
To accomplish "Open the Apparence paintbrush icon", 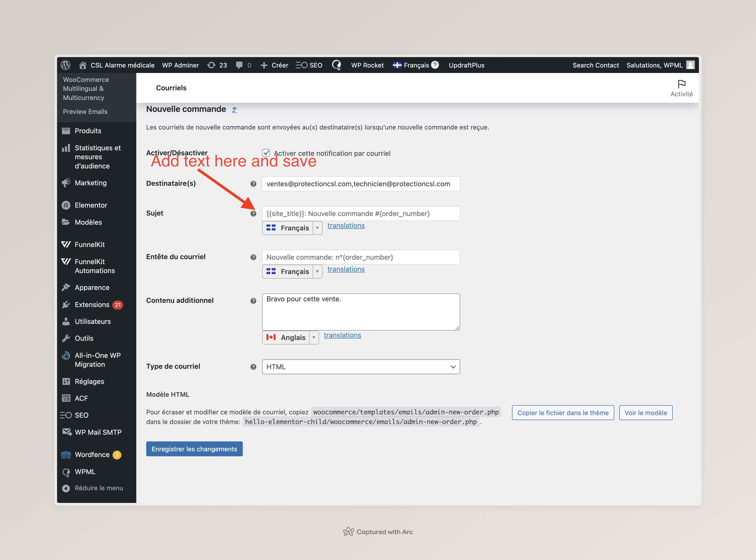I will click(66, 287).
